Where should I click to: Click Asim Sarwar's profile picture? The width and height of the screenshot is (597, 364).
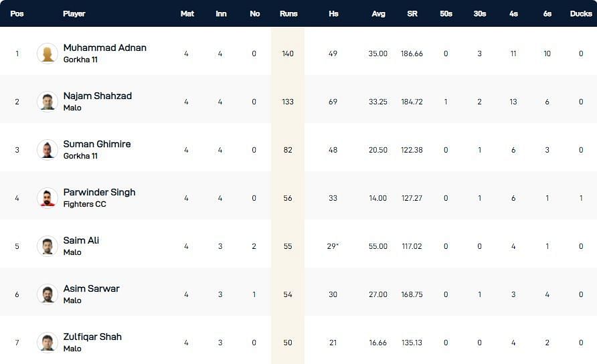click(x=48, y=294)
